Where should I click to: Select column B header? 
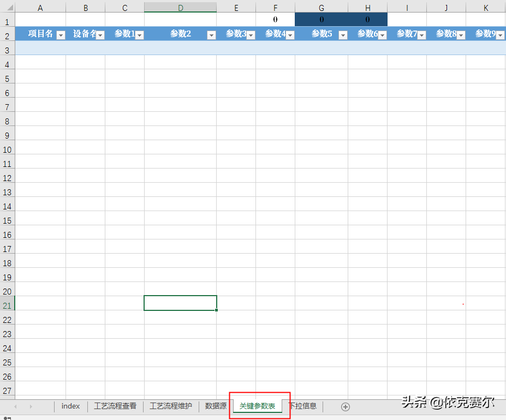pos(86,8)
